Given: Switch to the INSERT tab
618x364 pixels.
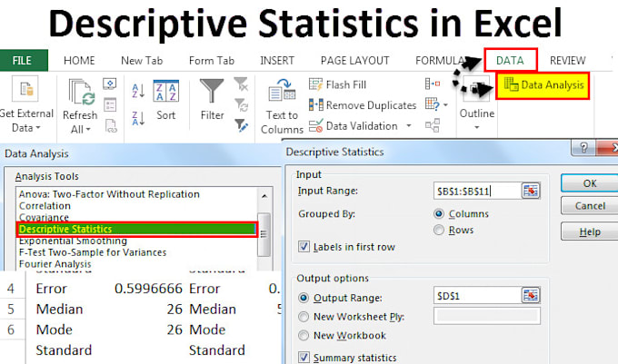Looking at the screenshot, I should click(277, 61).
